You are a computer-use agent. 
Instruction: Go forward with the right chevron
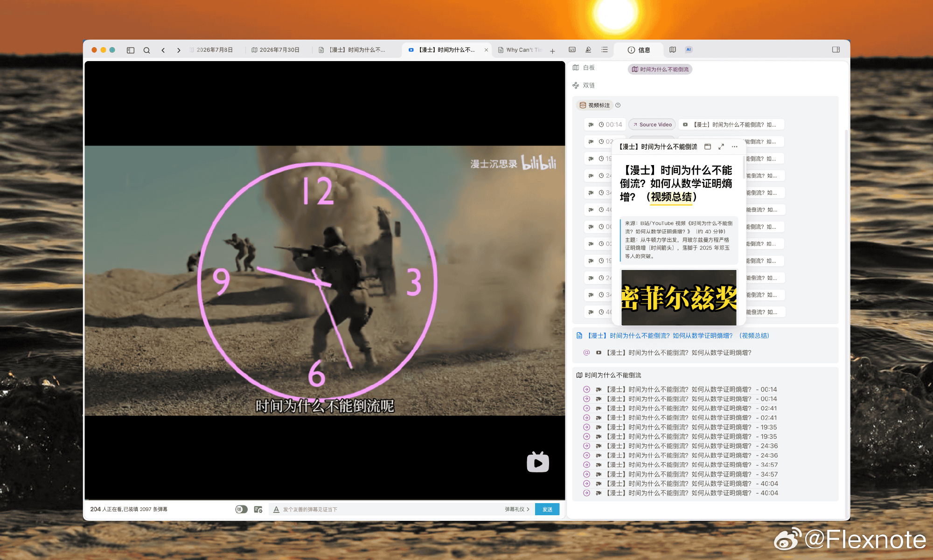(179, 50)
